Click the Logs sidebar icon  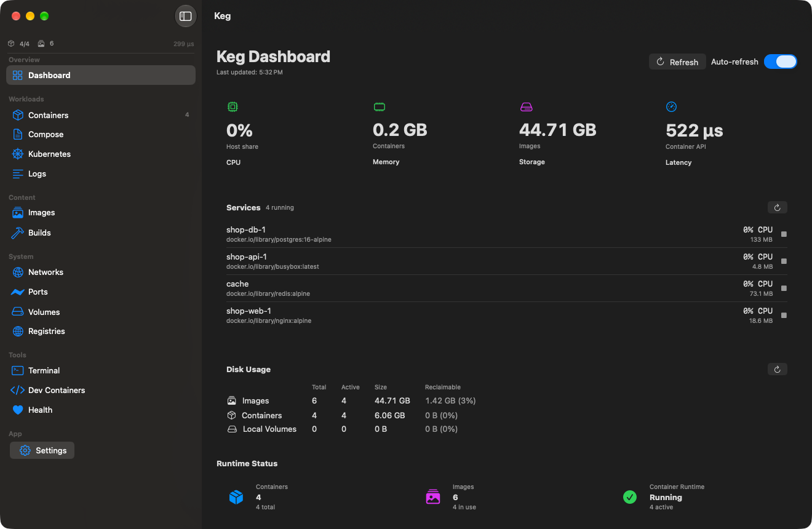18,173
